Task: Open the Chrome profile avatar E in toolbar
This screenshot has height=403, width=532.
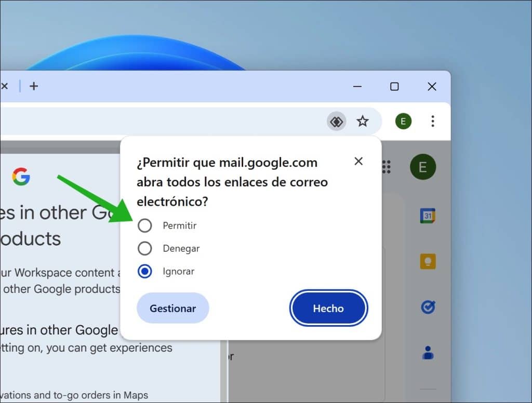Action: tap(403, 121)
